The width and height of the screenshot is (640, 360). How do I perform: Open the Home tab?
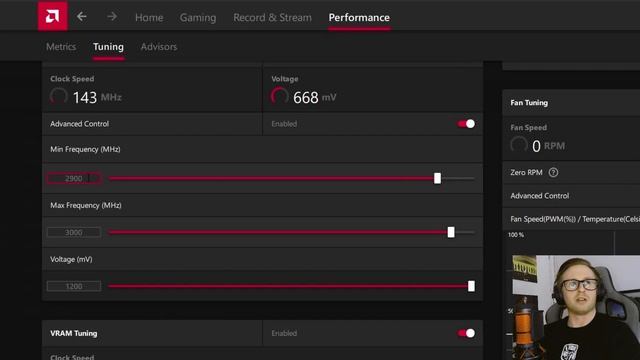coord(149,18)
